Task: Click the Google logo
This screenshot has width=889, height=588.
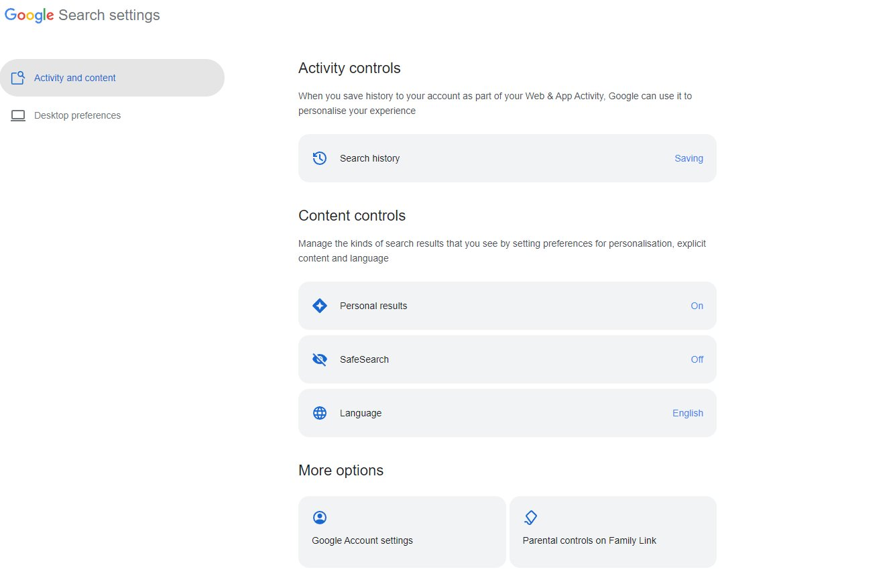Action: pos(29,15)
